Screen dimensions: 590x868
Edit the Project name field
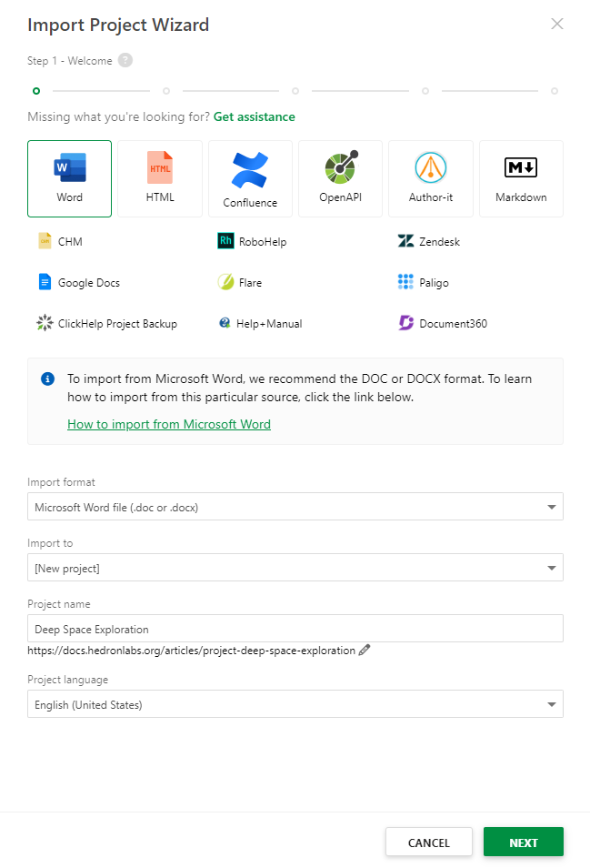pos(295,628)
